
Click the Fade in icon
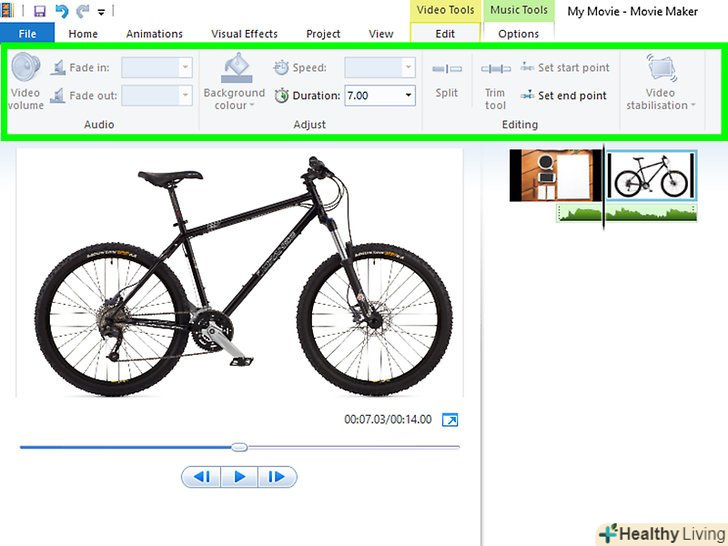pos(58,67)
